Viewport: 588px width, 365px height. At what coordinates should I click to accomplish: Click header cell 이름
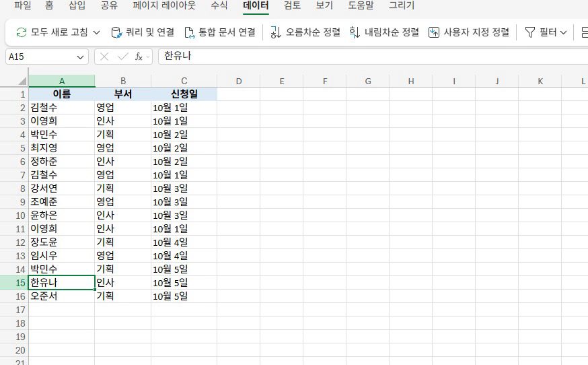[x=62, y=94]
